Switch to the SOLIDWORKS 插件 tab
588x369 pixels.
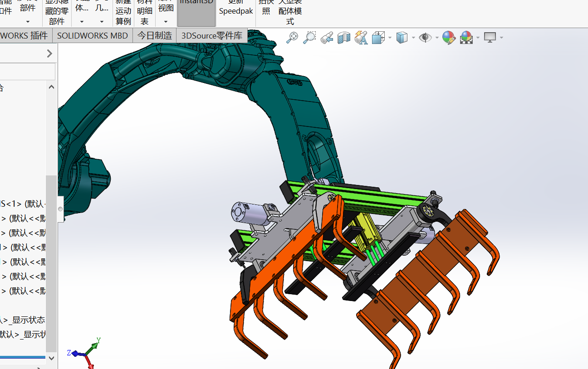point(26,35)
